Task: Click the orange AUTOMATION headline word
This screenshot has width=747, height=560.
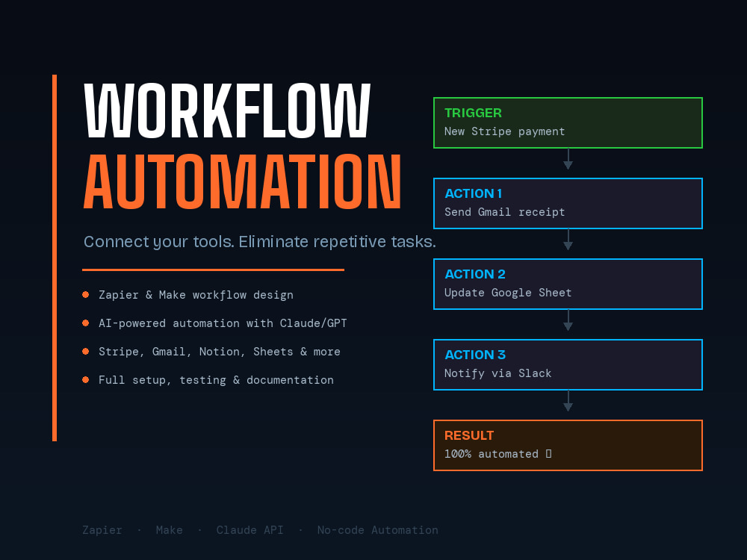Action: 242,182
